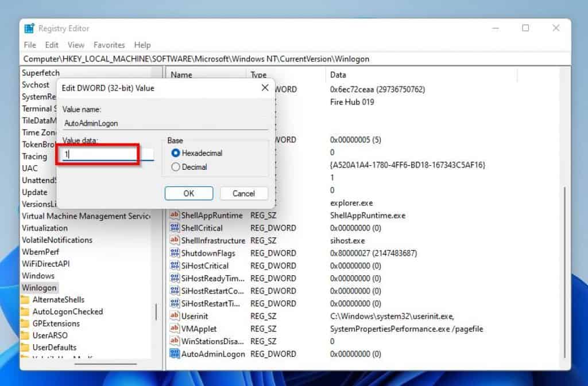Click the AutoAdminLogon DWORD value icon
Image resolution: width=588 pixels, height=386 pixels.
[x=175, y=353]
